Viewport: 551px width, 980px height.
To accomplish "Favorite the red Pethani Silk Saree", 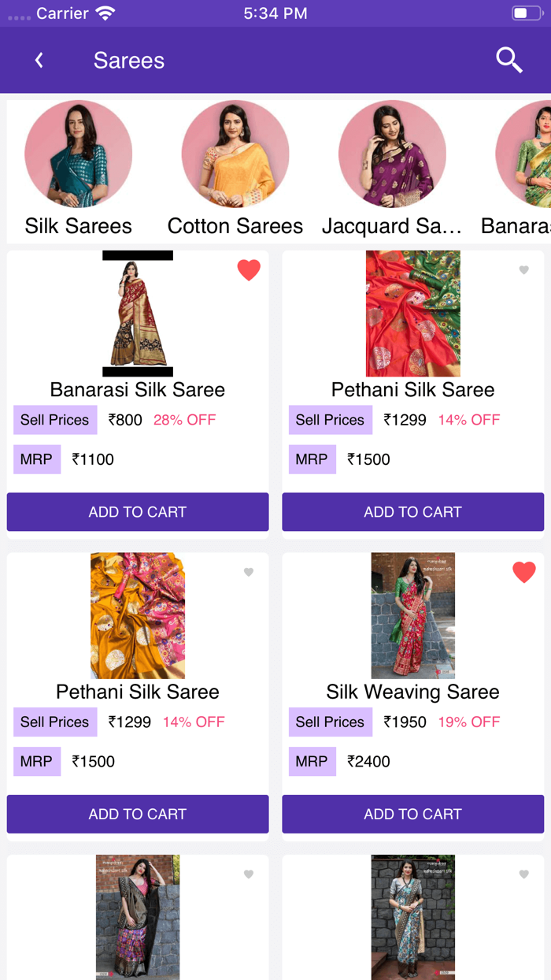I will click(523, 269).
